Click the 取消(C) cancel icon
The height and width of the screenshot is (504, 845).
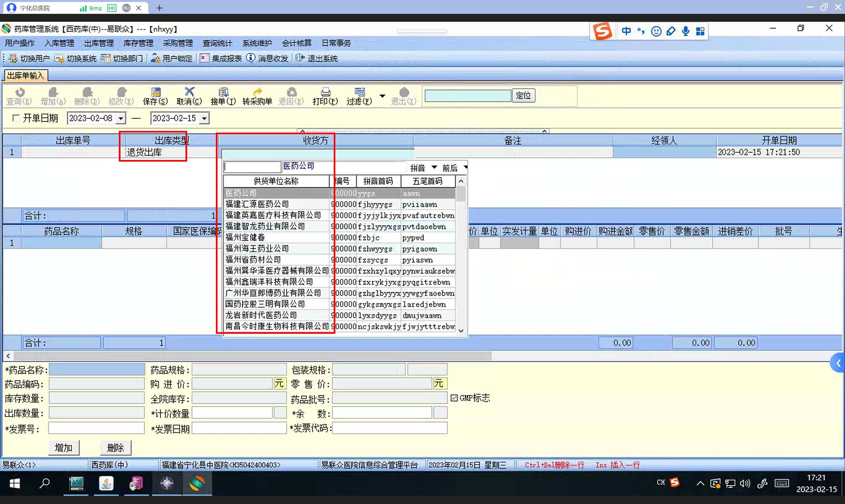click(x=189, y=92)
